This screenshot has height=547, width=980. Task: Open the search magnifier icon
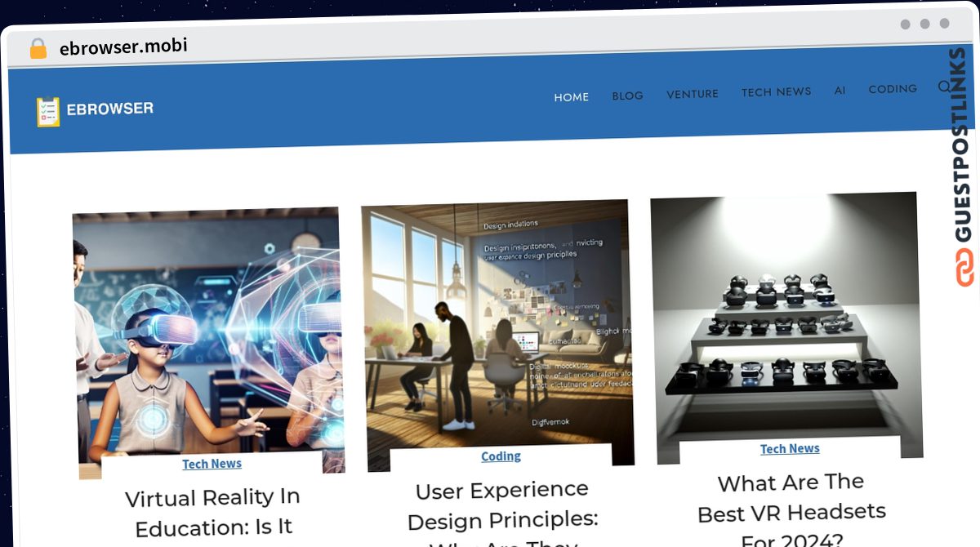point(945,87)
